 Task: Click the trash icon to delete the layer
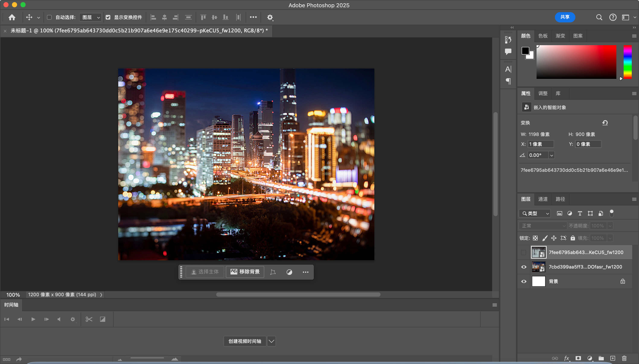tap(624, 358)
